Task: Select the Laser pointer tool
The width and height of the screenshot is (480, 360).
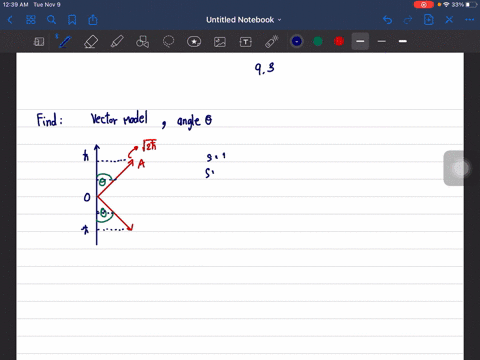Action: point(272,42)
